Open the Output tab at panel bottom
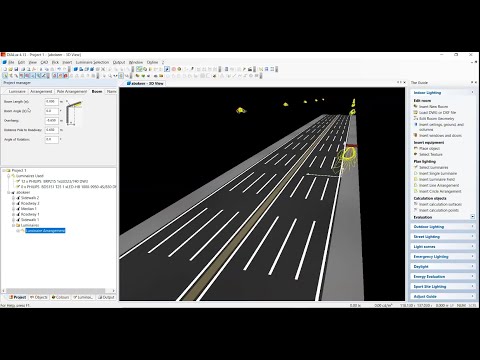The height and width of the screenshot is (360, 480). (106, 297)
